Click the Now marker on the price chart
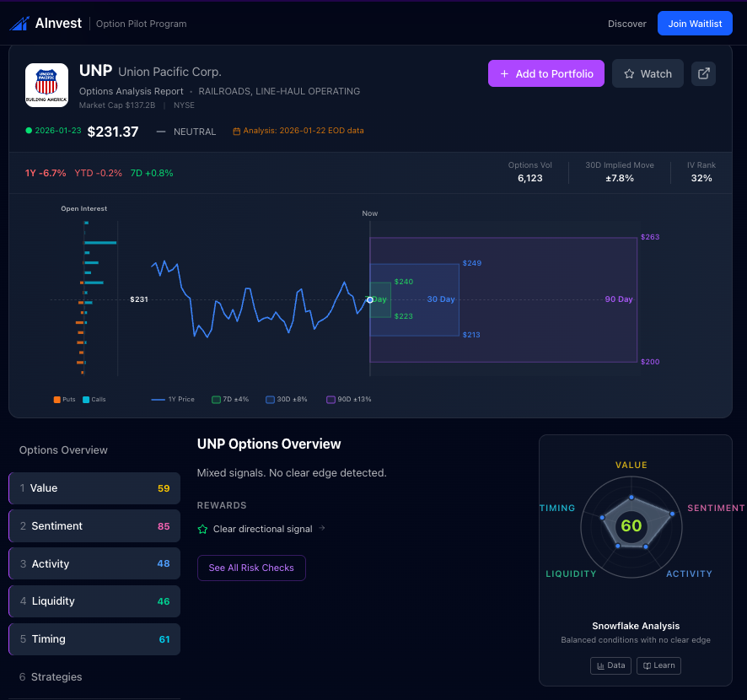747x700 pixels. 369,213
